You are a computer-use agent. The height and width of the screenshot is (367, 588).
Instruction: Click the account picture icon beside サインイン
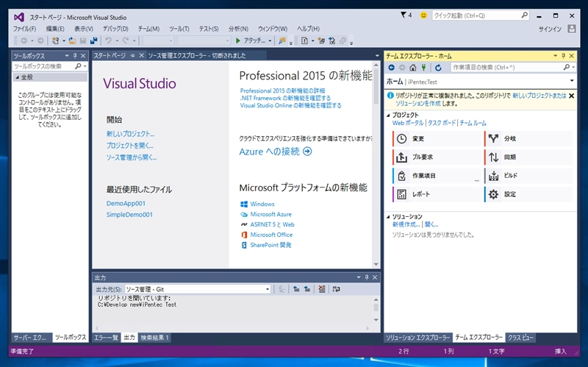572,29
